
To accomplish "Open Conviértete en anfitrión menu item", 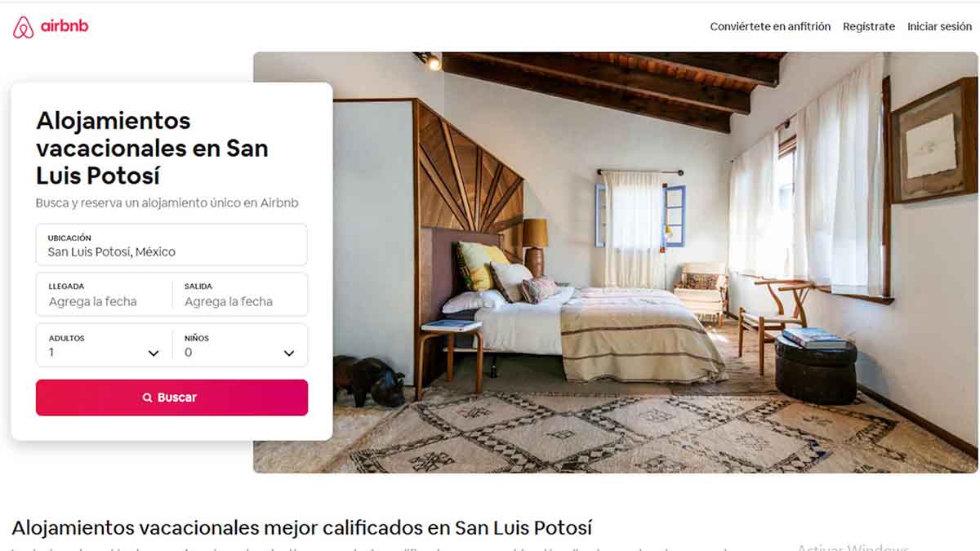I will (x=770, y=26).
